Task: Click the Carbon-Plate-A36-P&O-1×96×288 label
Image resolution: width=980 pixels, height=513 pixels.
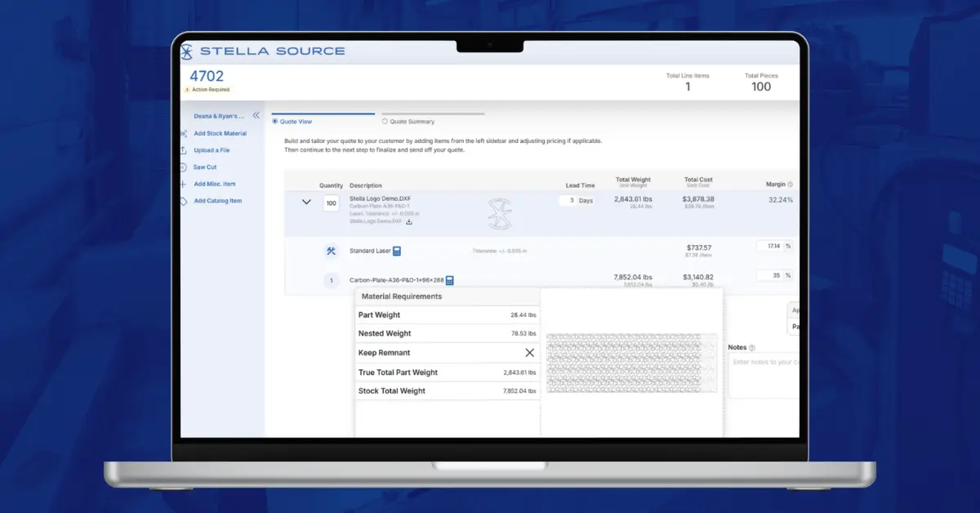Action: (396, 280)
